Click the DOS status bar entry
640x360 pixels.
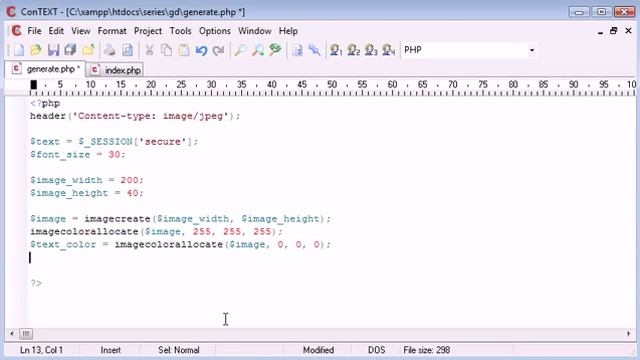[376, 350]
